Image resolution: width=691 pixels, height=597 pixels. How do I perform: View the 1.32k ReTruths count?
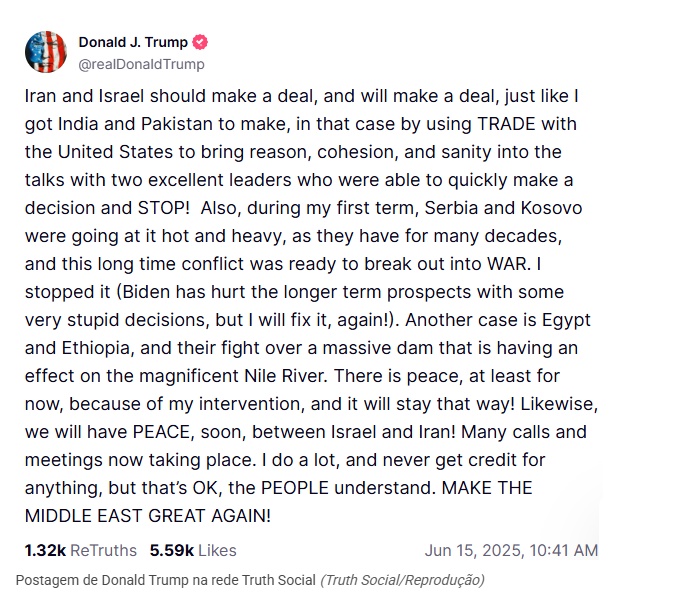pyautogui.click(x=45, y=551)
